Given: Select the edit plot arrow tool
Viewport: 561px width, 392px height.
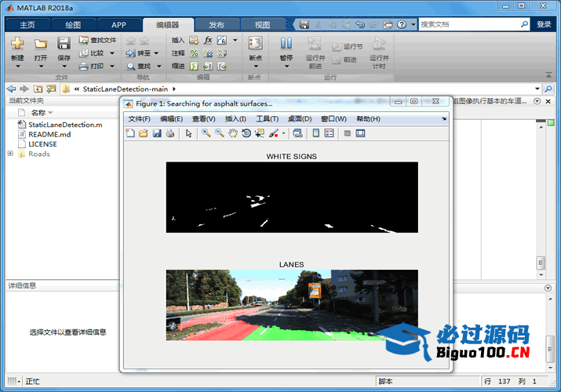Looking at the screenshot, I should pos(188,133).
